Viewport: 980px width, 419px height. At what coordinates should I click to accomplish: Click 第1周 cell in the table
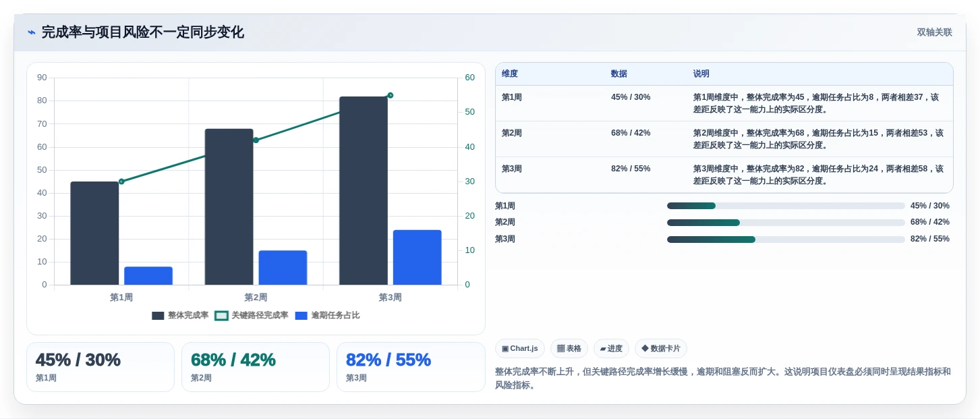(x=512, y=97)
